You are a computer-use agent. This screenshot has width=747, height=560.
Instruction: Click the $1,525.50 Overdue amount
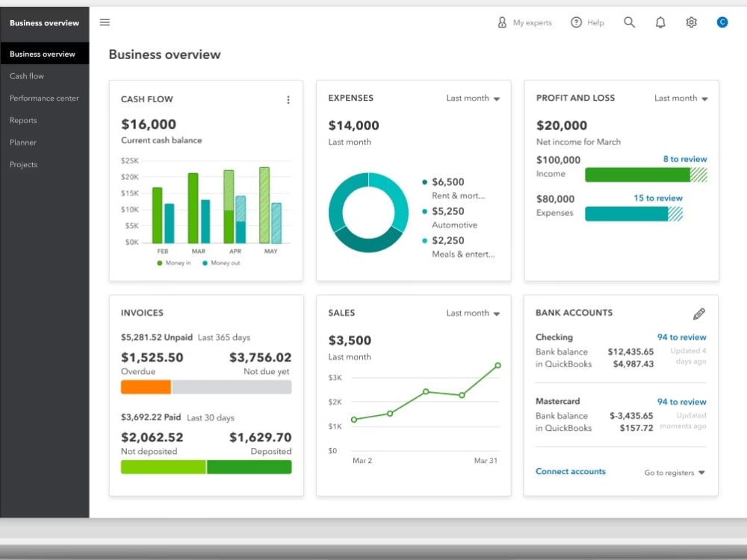coord(152,357)
